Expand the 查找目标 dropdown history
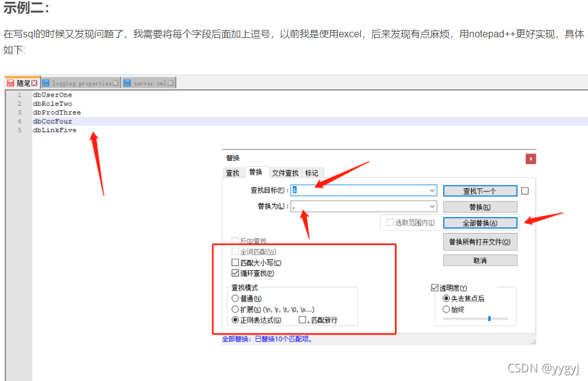The height and width of the screenshot is (381, 588). (432, 190)
